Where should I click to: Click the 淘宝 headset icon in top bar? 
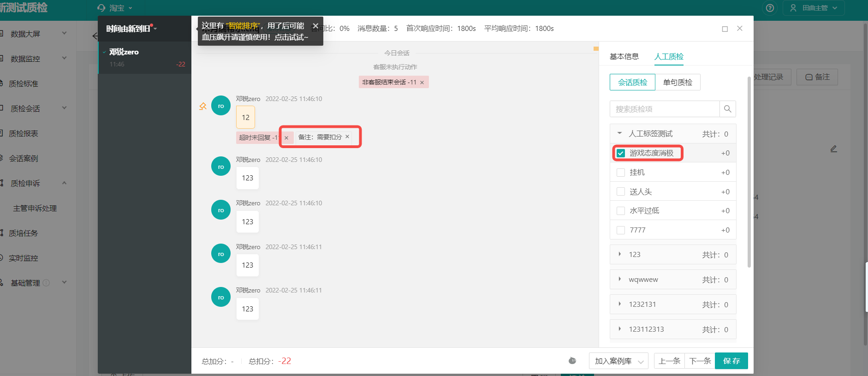tap(101, 8)
